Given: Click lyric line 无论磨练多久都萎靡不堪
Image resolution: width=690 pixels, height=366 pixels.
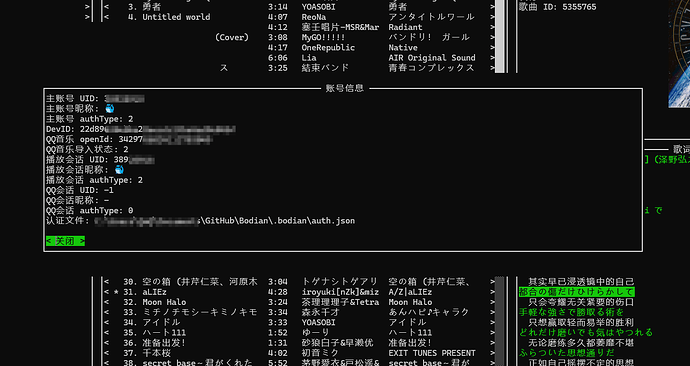Looking at the screenshot, I should [581, 343].
